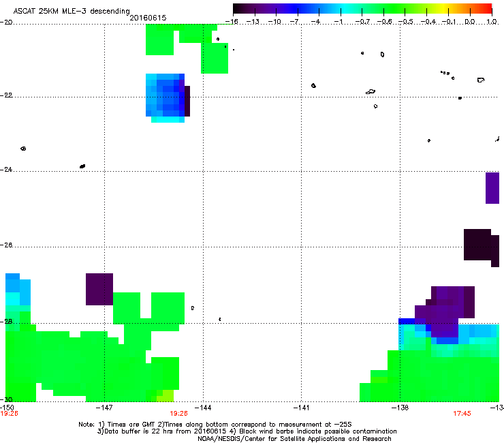The width and height of the screenshot is (504, 443).
Task: Click the -22 latitude label
Action: [x=6, y=95]
